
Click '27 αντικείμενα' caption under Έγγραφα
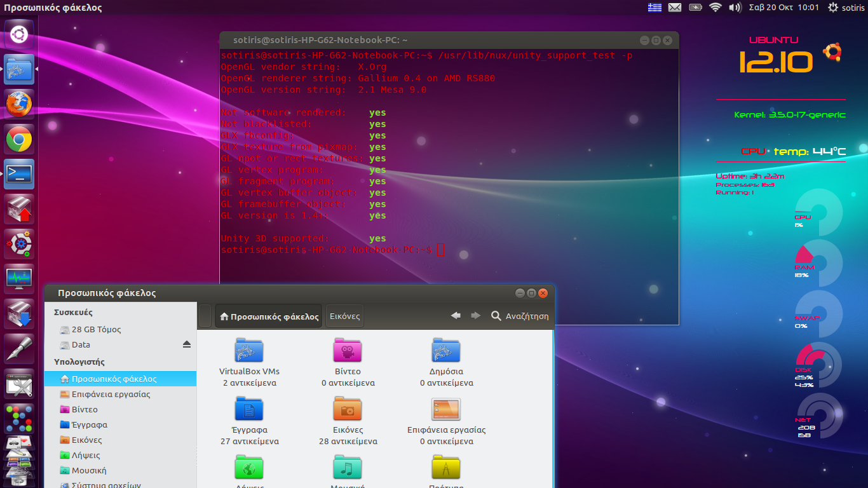(x=249, y=441)
